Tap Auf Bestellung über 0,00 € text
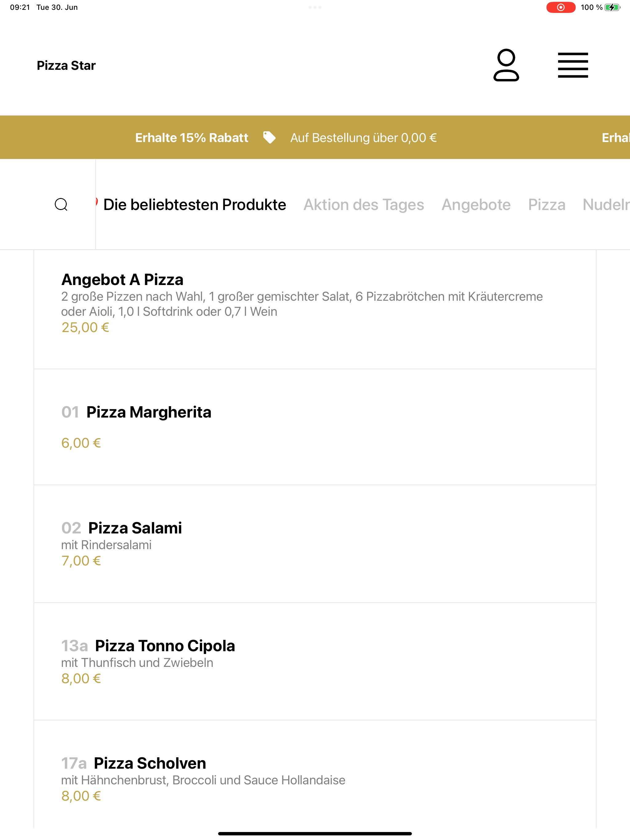 click(363, 137)
